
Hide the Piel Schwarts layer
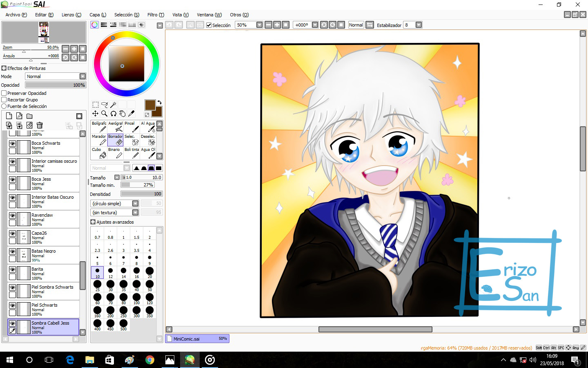click(x=13, y=305)
